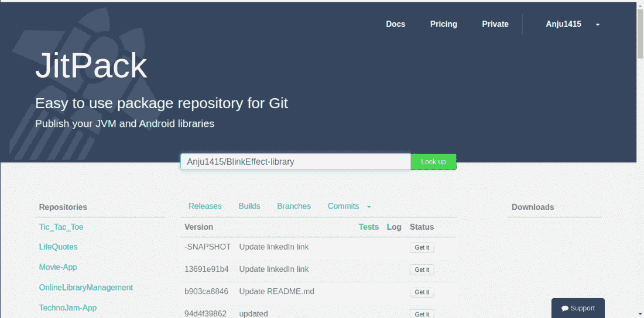Click Get it for commit b903ca8846

[422, 292]
